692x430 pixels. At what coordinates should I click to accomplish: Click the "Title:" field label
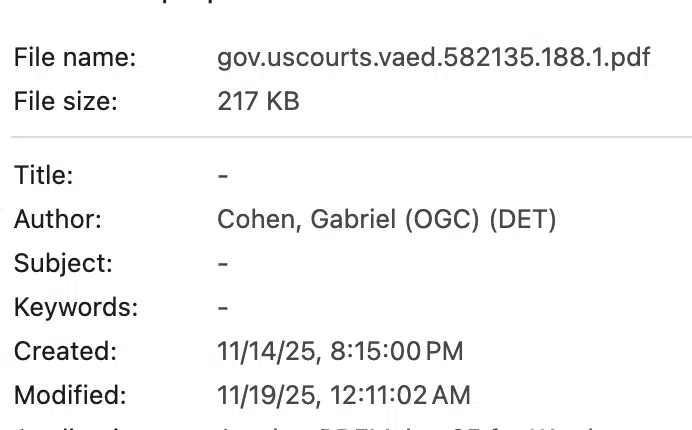[x=44, y=176]
